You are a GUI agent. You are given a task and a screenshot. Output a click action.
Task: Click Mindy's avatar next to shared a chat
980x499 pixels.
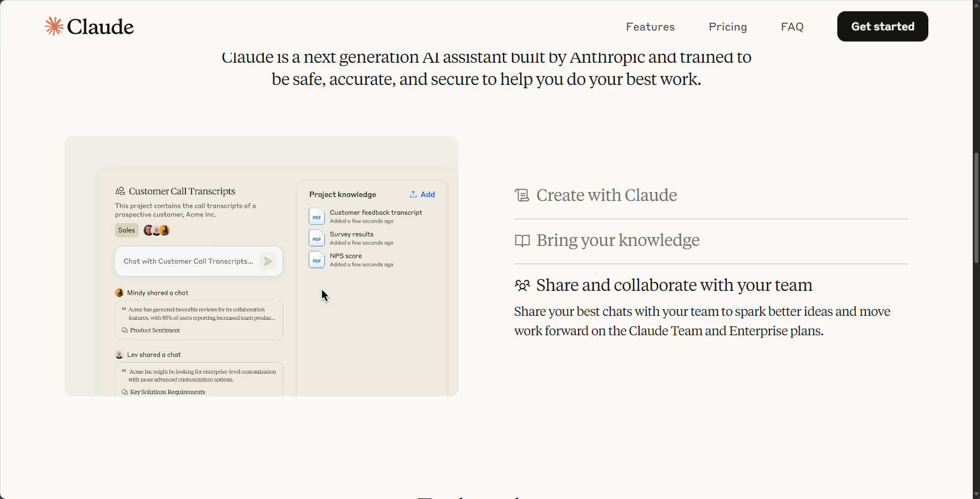tap(119, 293)
